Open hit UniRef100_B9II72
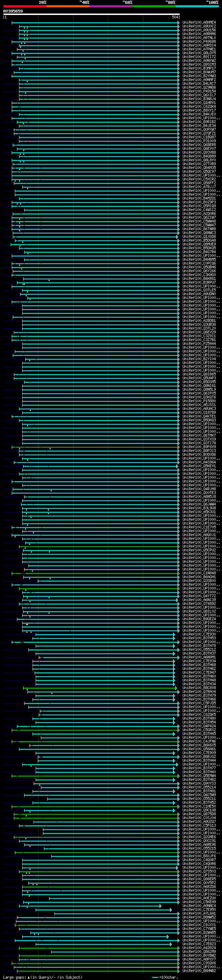Viewport: 222px width, 980px height. 199,57
